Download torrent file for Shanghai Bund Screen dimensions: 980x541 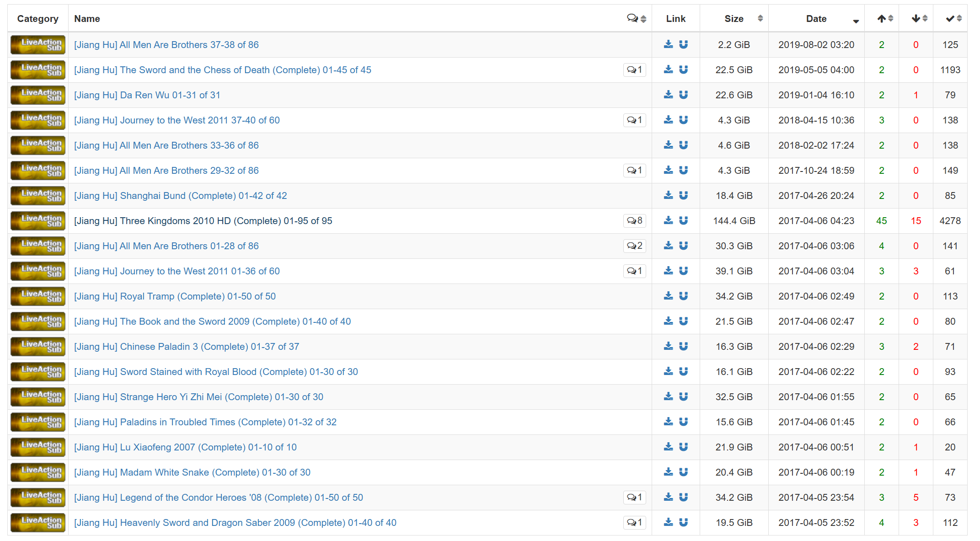pyautogui.click(x=668, y=195)
